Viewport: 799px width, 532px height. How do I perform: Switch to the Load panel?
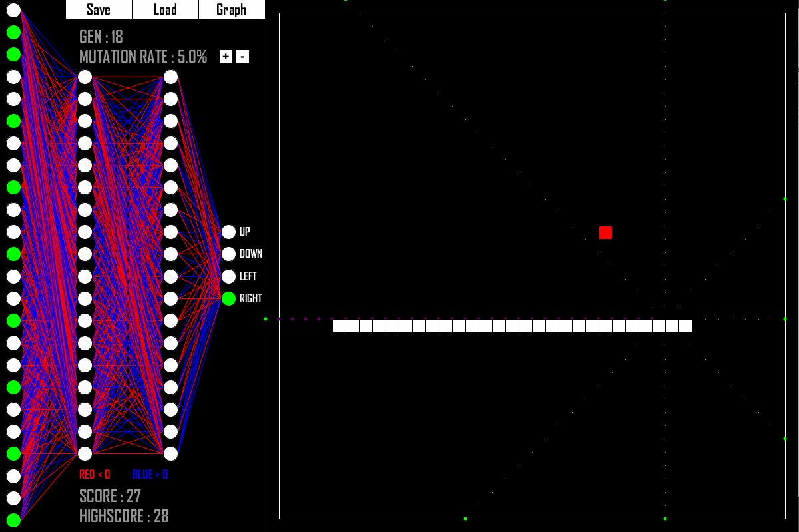pyautogui.click(x=164, y=9)
